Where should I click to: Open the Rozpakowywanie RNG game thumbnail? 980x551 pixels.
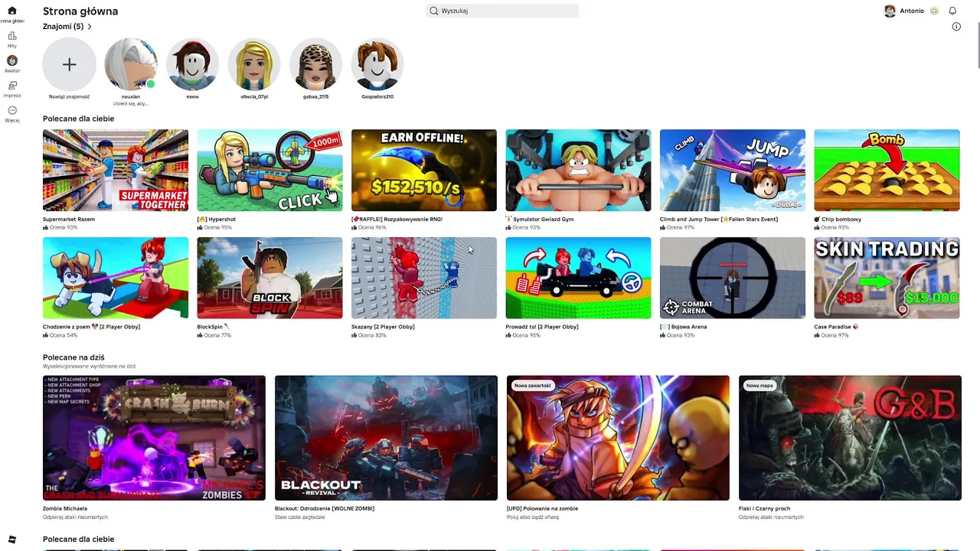[x=424, y=170]
